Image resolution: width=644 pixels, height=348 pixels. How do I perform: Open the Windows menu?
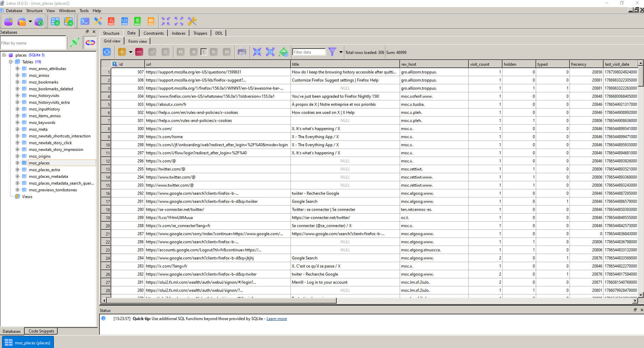click(67, 11)
